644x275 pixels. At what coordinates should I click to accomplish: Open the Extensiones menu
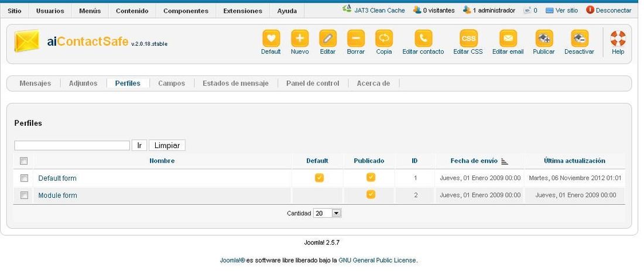(x=243, y=11)
